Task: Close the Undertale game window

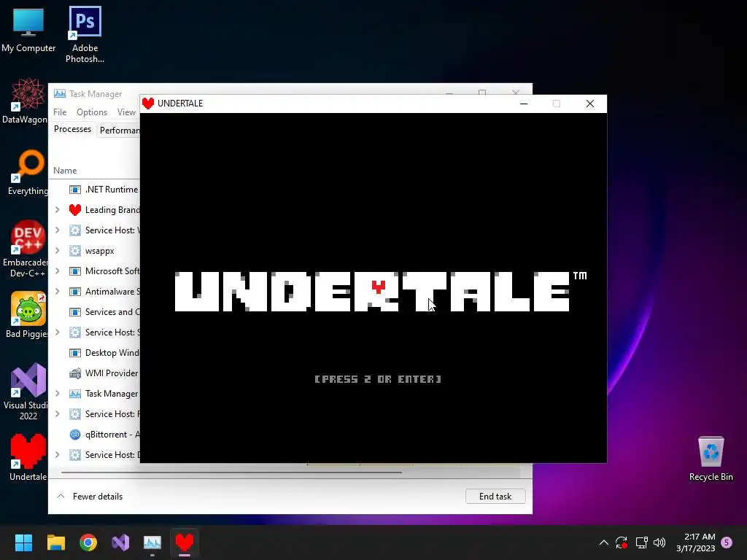Action: 589,104
